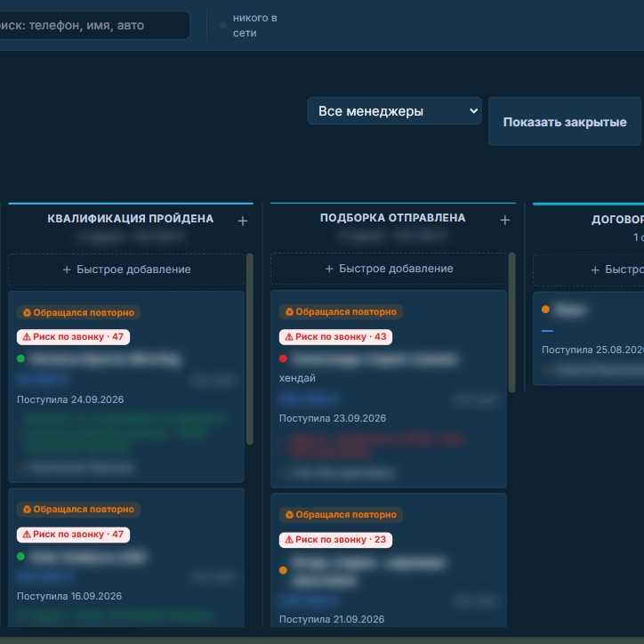Click Поступила 16.09.2026 date text

click(69, 596)
